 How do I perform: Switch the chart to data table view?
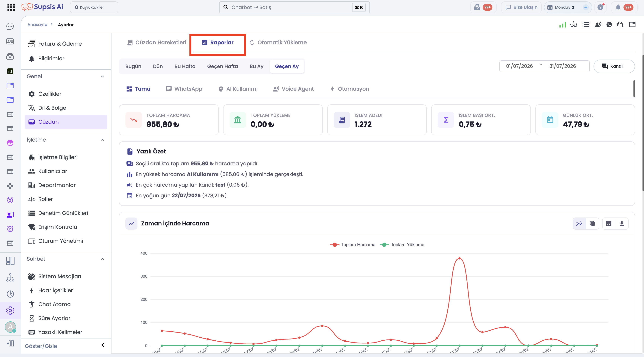(x=593, y=223)
